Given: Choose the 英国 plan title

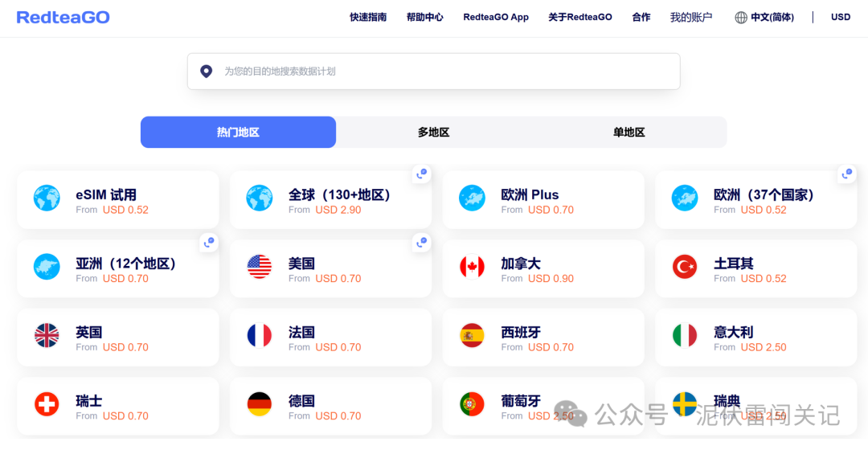Looking at the screenshot, I should click(x=89, y=332).
